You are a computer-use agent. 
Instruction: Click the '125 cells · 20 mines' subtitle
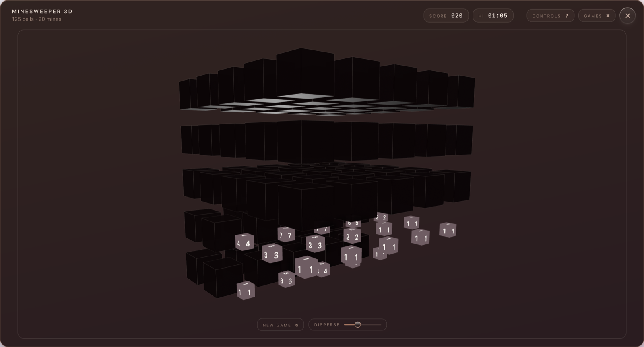[x=37, y=19]
